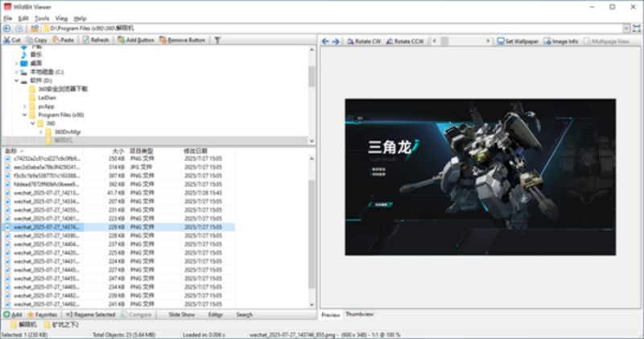Click the Multipage View button
The width and height of the screenshot is (644, 339).
(606, 41)
